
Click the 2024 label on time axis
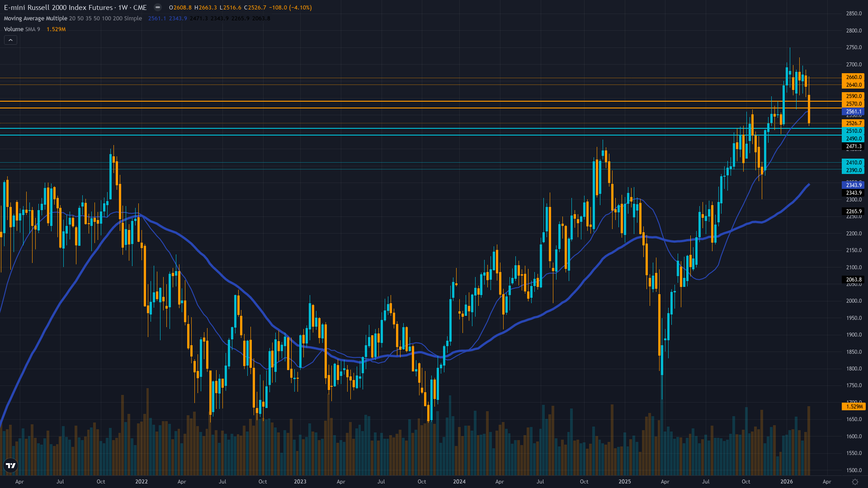point(459,482)
